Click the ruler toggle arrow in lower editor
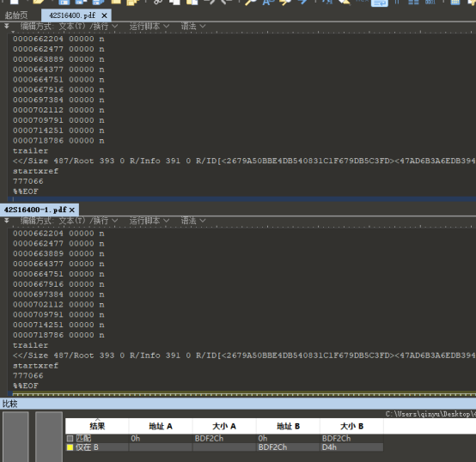Image resolution: width=476 pixels, height=462 pixels. tap(6, 221)
